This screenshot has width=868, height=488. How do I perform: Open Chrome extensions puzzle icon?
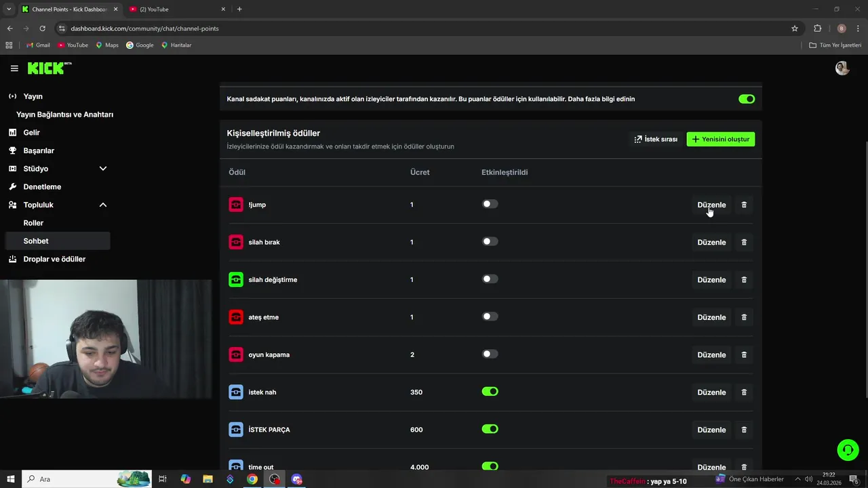817,28
